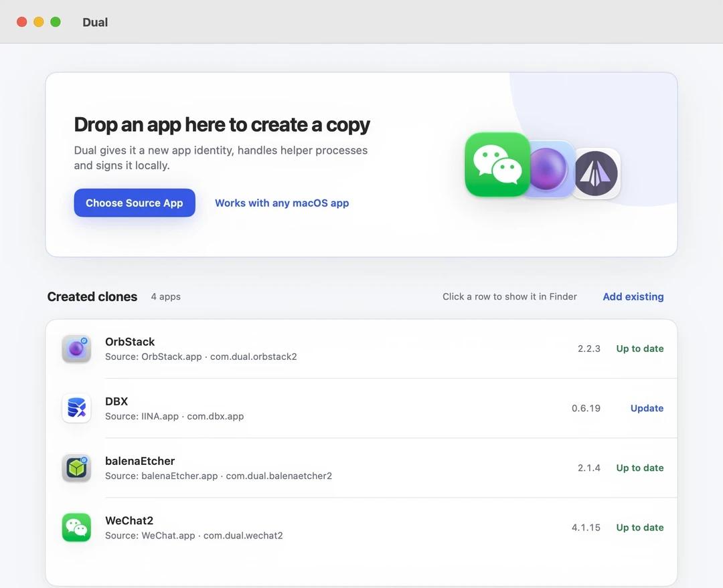Click the purple orb icon in drop area
This screenshot has height=588, width=723.
(548, 169)
